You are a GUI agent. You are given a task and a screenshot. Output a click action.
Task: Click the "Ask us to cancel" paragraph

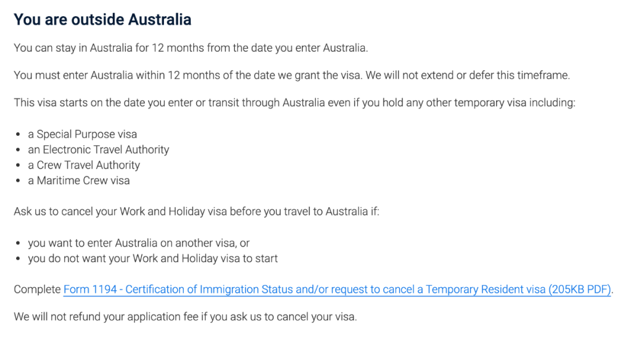coord(196,212)
